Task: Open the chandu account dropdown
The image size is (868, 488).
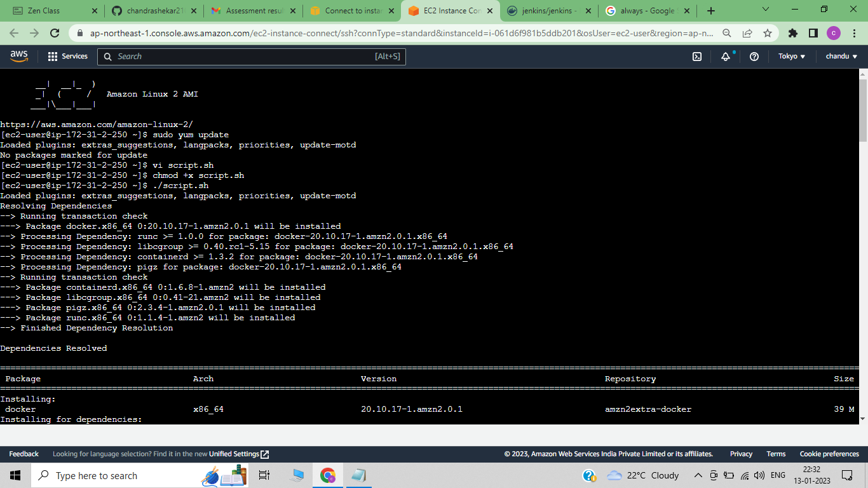Action: [840, 57]
